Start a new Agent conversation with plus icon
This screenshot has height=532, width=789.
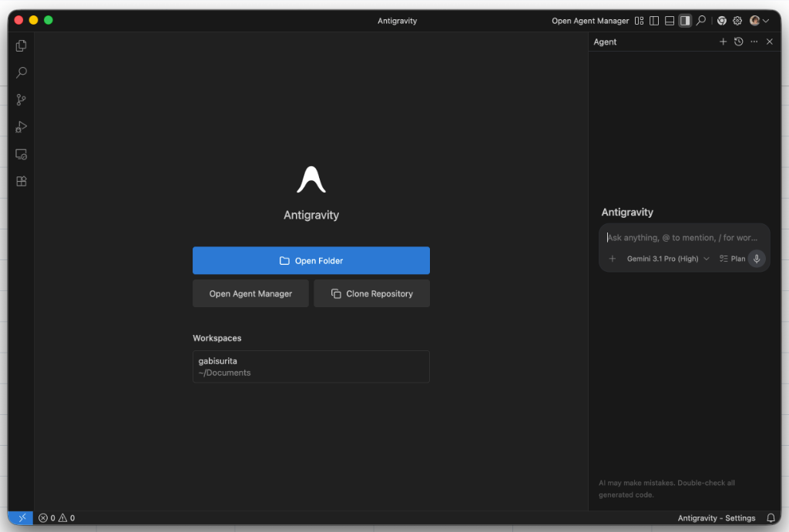(723, 42)
